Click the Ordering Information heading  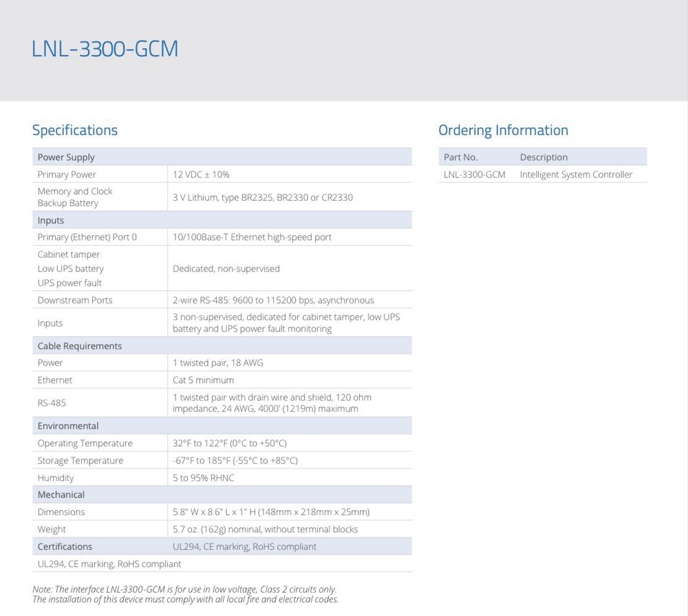point(503,130)
